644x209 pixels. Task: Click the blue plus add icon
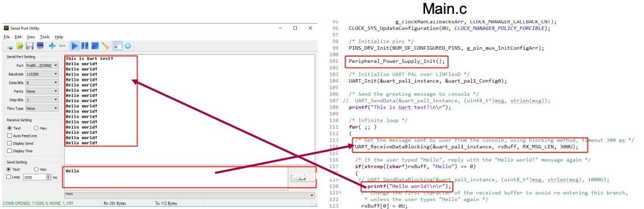pos(52,46)
